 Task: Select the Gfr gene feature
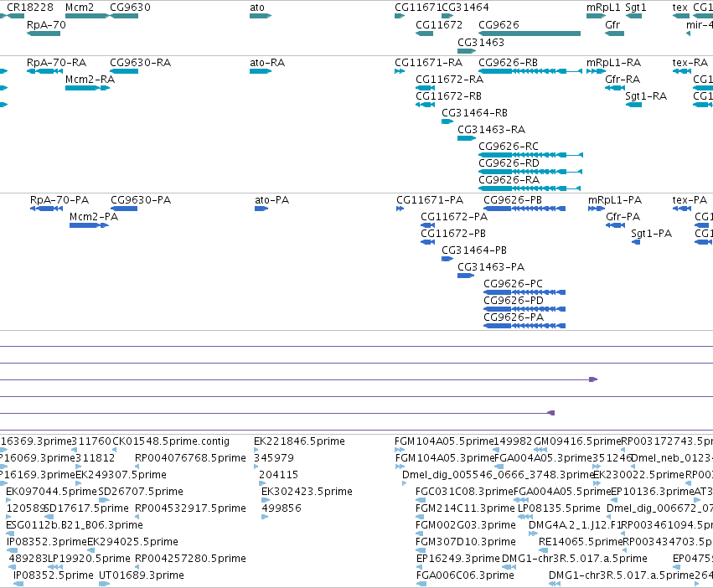(614, 34)
